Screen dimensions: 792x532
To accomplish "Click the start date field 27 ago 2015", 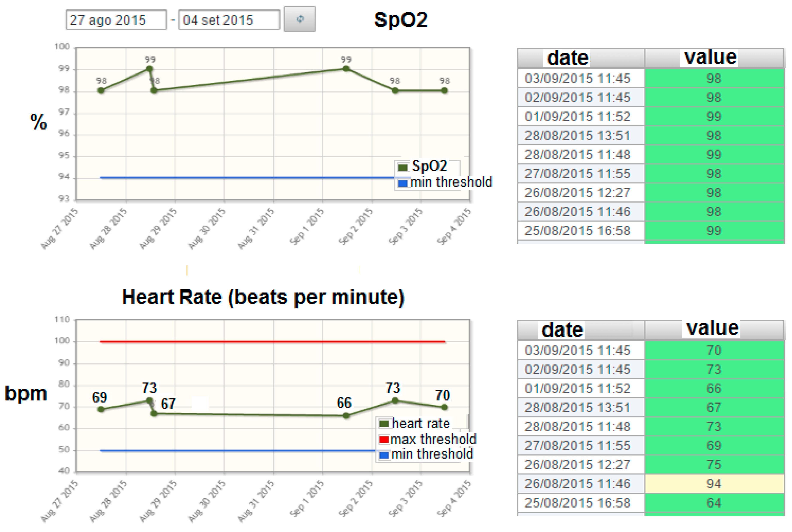I will [x=116, y=20].
